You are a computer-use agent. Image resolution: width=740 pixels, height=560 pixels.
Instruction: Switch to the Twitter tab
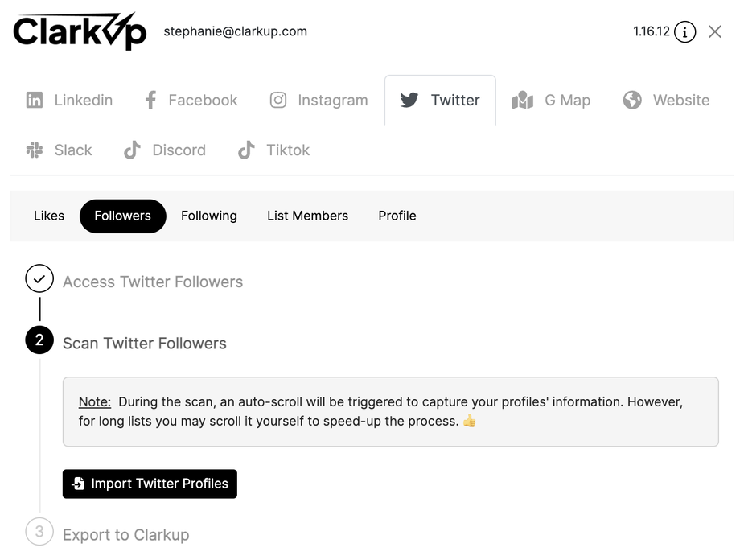(440, 101)
